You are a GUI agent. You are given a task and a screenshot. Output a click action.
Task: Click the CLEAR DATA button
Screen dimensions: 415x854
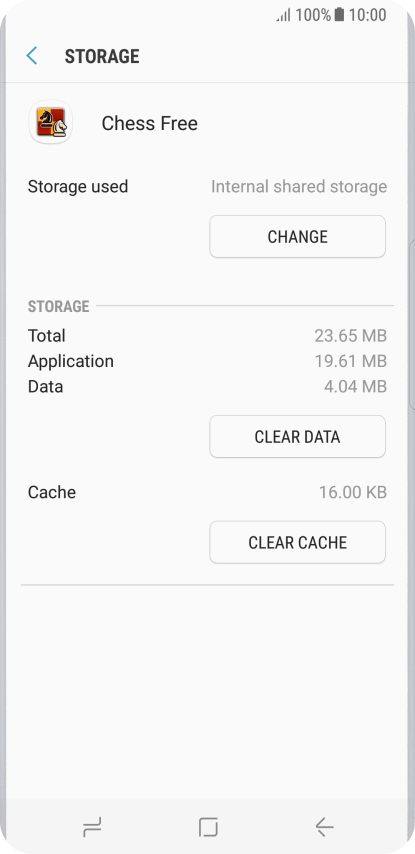tap(297, 436)
